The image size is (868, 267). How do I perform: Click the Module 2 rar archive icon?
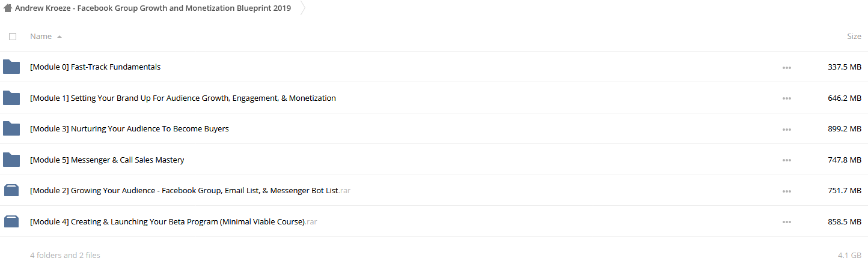point(11,191)
